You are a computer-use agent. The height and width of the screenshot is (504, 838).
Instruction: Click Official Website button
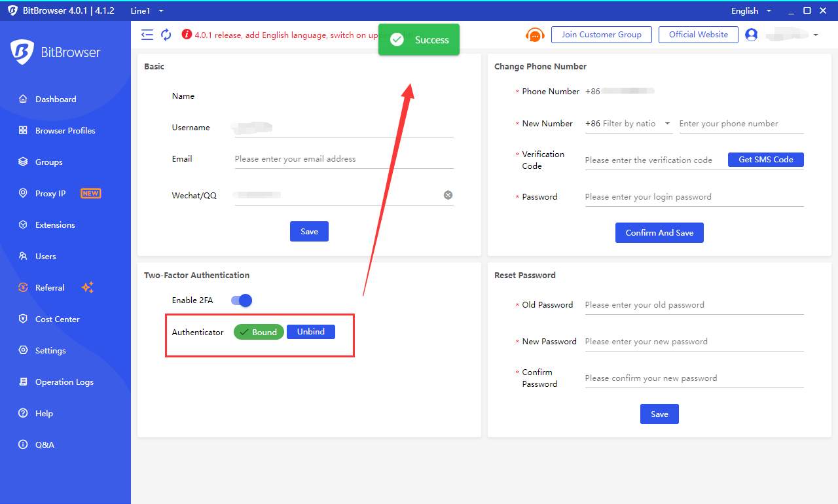point(699,35)
